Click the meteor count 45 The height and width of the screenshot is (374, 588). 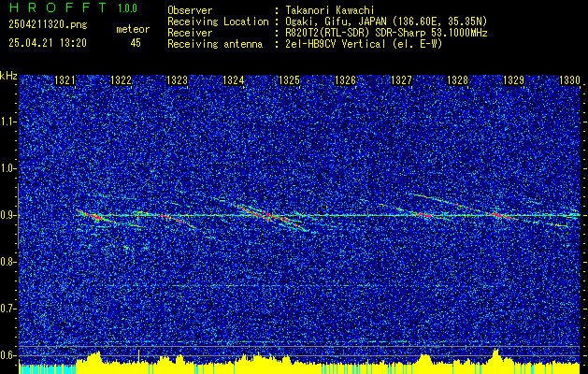coord(136,43)
